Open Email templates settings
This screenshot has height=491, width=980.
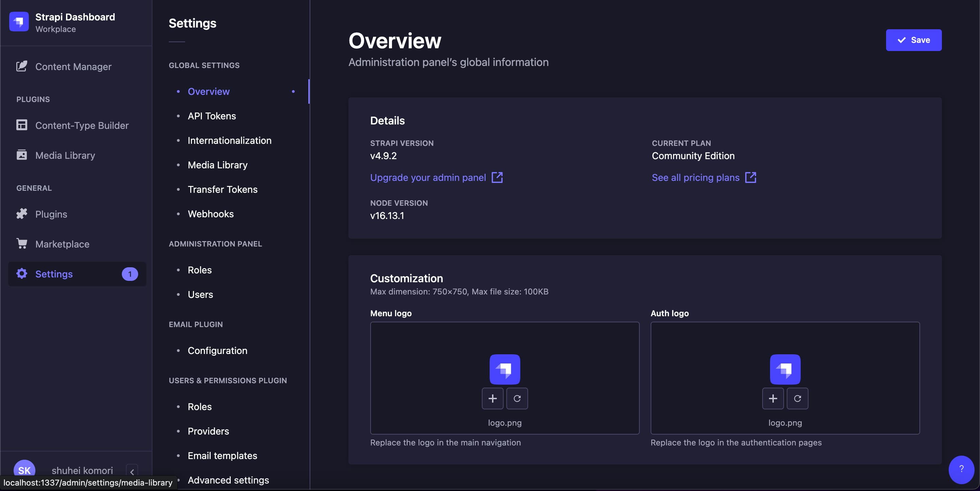coord(222,455)
